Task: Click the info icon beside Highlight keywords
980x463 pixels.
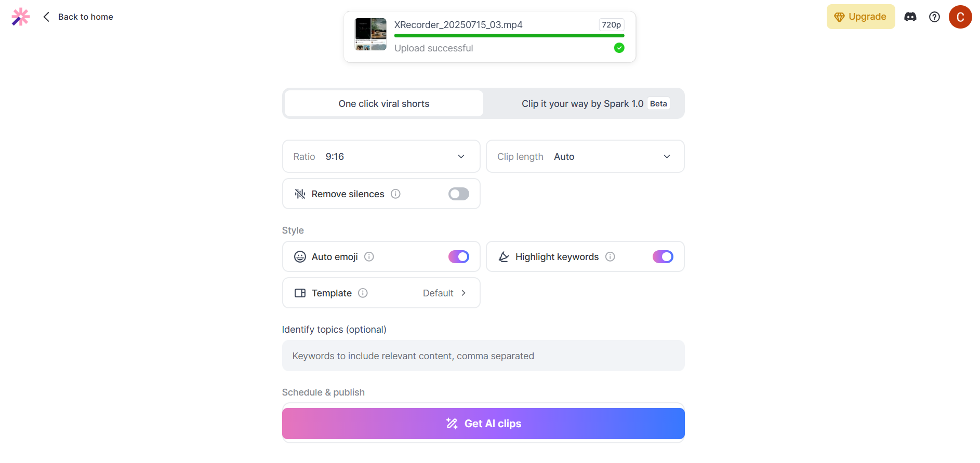Action: tap(610, 256)
